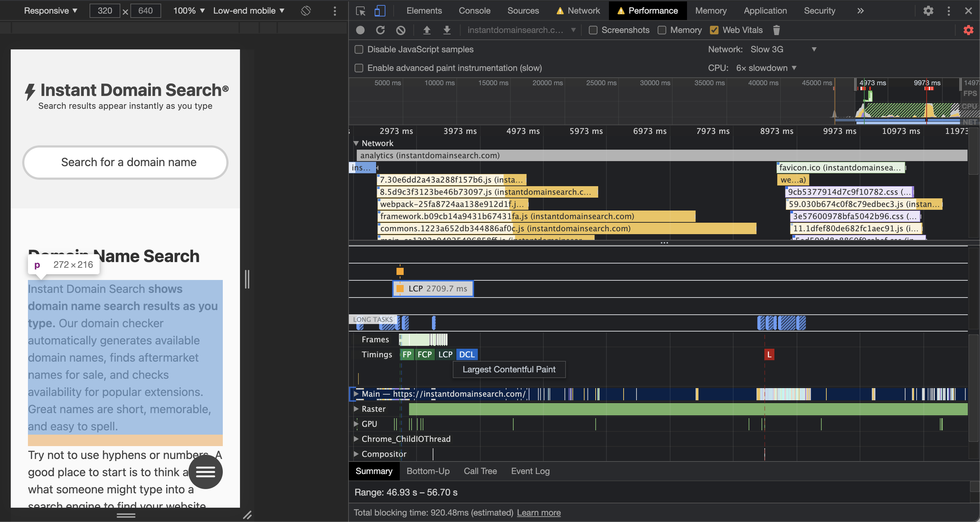Switch to the Event Log tab
This screenshot has height=522, width=980.
pos(530,471)
